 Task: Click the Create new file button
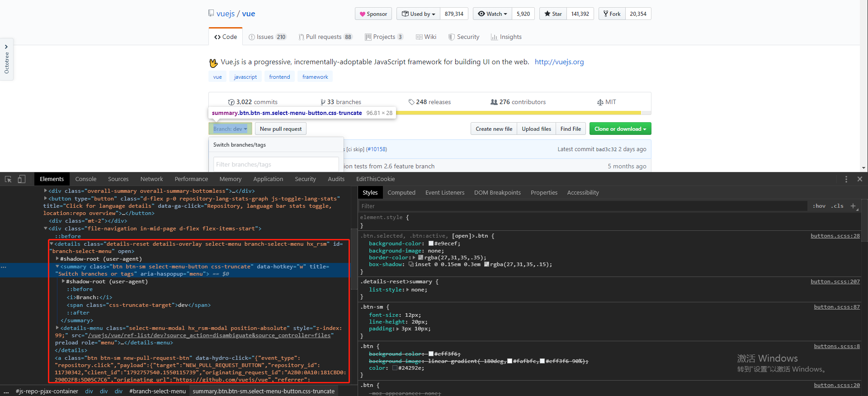(494, 129)
